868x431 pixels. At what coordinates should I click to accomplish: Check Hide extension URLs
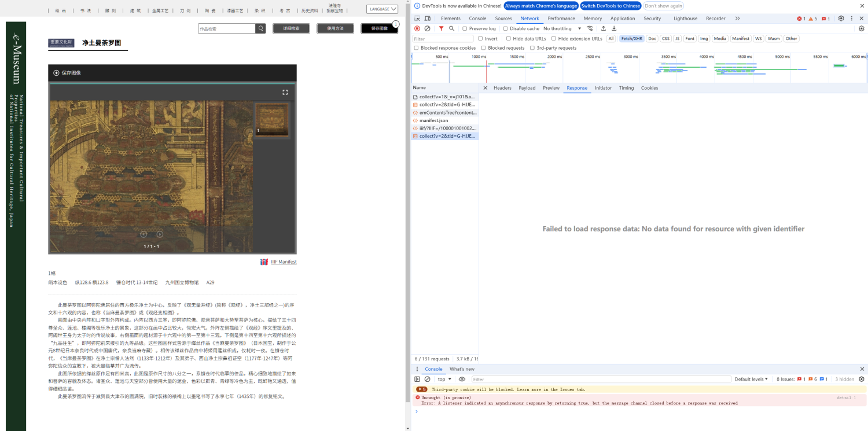(x=553, y=39)
